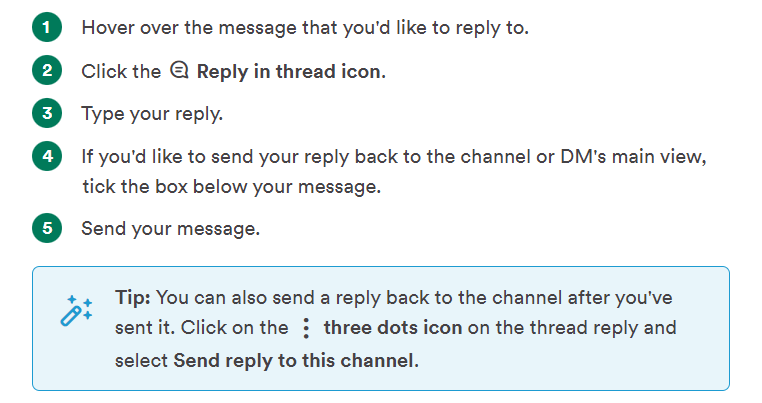762x403 pixels.
Task: Click the 'Click the' text in step two
Action: pyautogui.click(x=121, y=71)
